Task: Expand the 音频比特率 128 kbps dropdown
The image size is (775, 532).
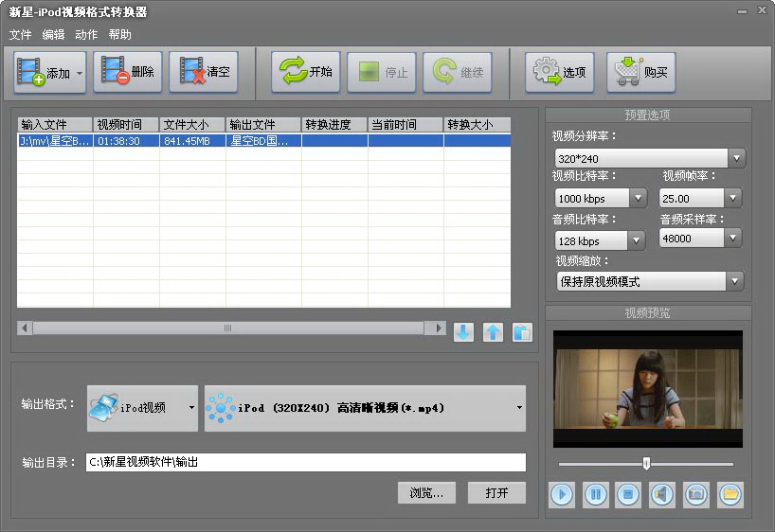Action: 636,241
